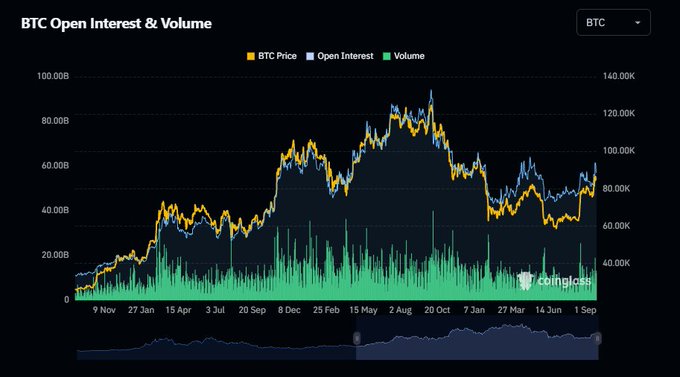Click the 15 Apr date axis label
The width and height of the screenshot is (680, 377).
178,310
